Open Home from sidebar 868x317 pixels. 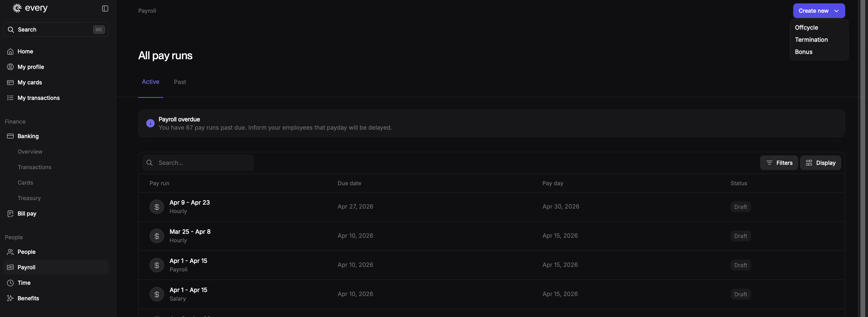(25, 52)
